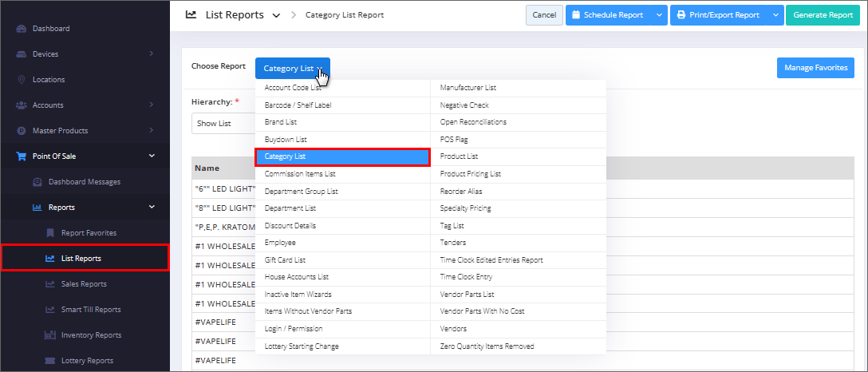Select the highlighted Category List entry
This screenshot has width=868, height=372.
tap(343, 156)
